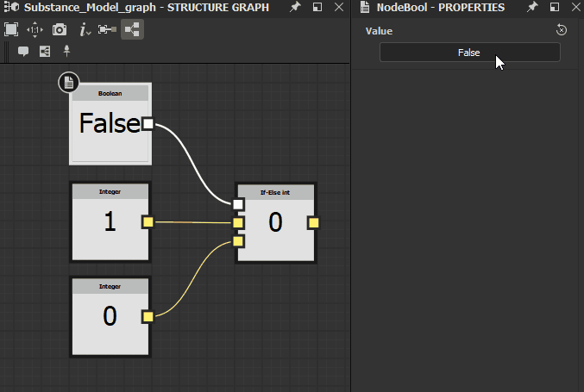This screenshot has width=584, height=392.
Task: Select the Integer node with value 1
Action: click(x=110, y=222)
